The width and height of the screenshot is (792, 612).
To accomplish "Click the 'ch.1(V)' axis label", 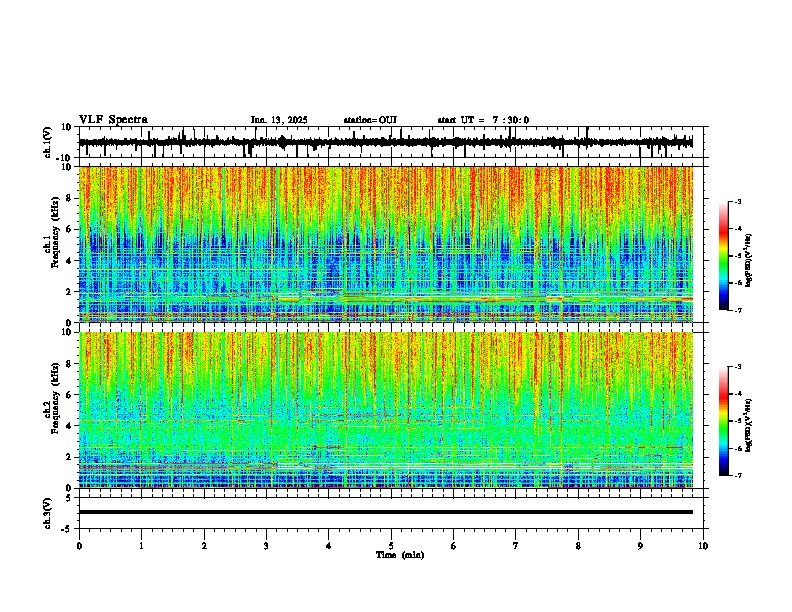I will tap(48, 142).
